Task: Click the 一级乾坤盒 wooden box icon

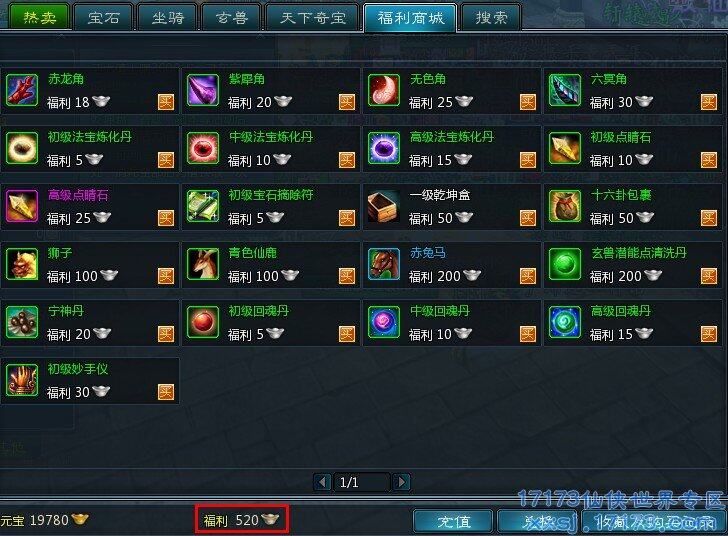Action: click(384, 206)
